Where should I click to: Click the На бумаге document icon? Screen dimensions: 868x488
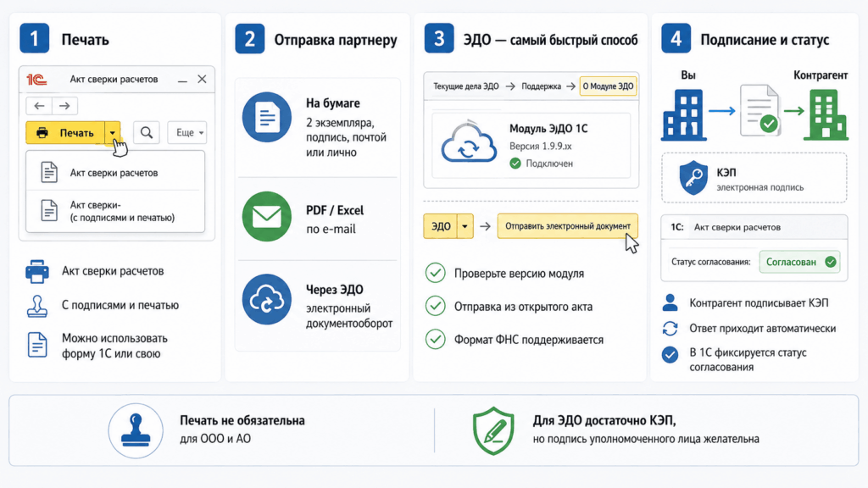tap(267, 117)
